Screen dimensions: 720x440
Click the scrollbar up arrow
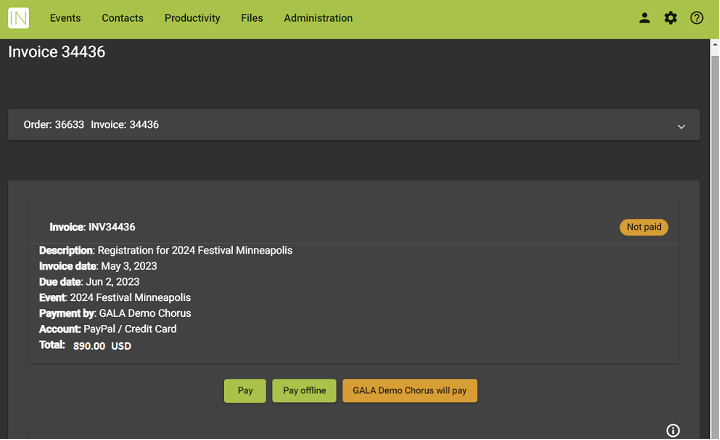coord(714,45)
